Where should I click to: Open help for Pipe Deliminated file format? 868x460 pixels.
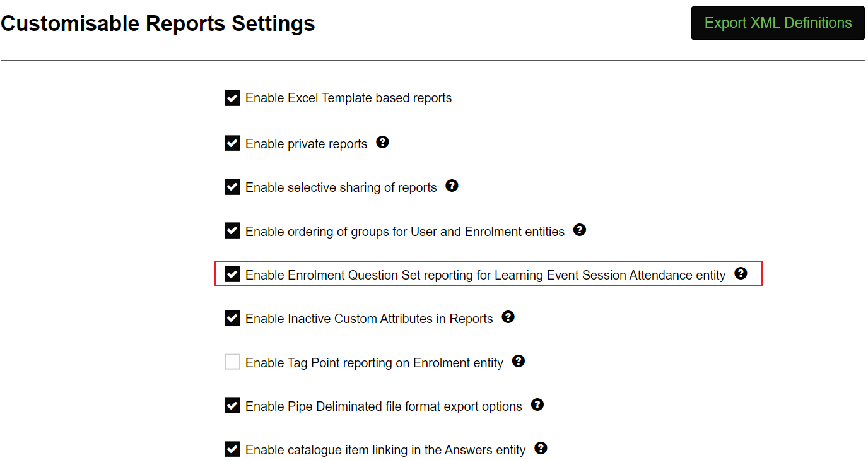pos(537,404)
